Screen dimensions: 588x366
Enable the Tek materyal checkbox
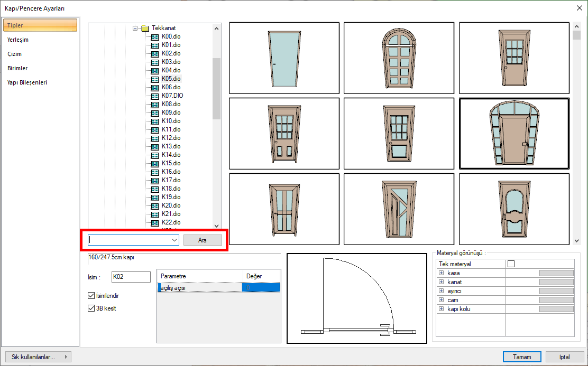pyautogui.click(x=511, y=264)
